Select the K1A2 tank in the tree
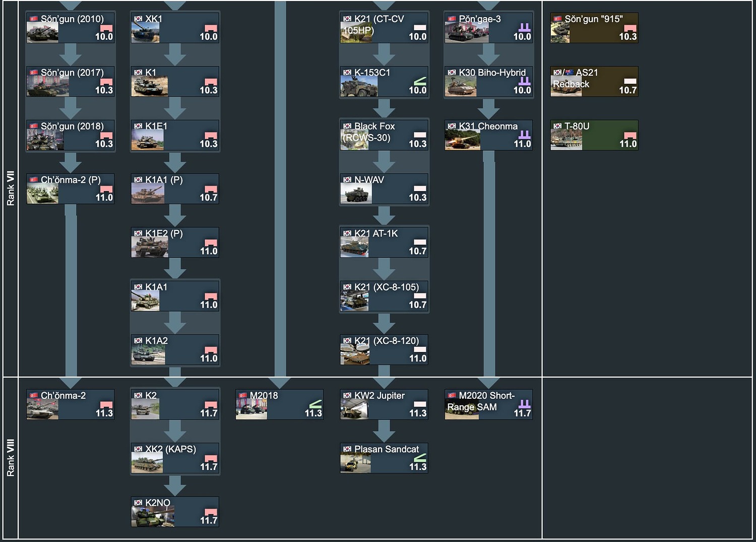The width and height of the screenshot is (756, 542). 175,349
